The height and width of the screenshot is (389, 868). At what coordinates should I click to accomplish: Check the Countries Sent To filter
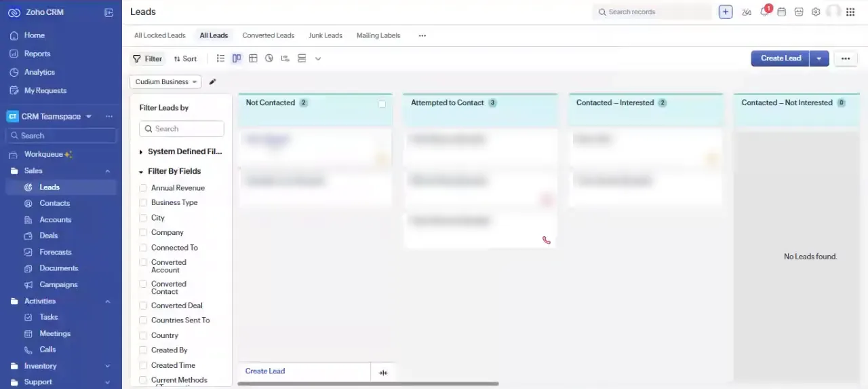point(143,320)
